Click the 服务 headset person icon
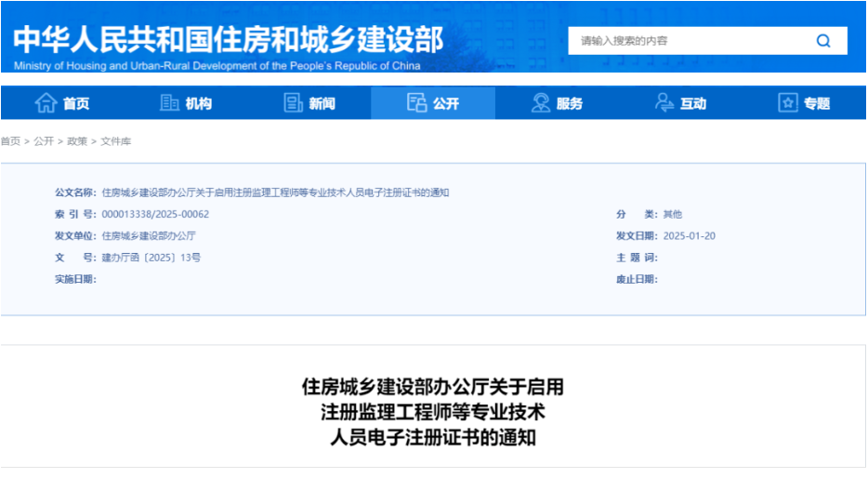 tap(540, 103)
